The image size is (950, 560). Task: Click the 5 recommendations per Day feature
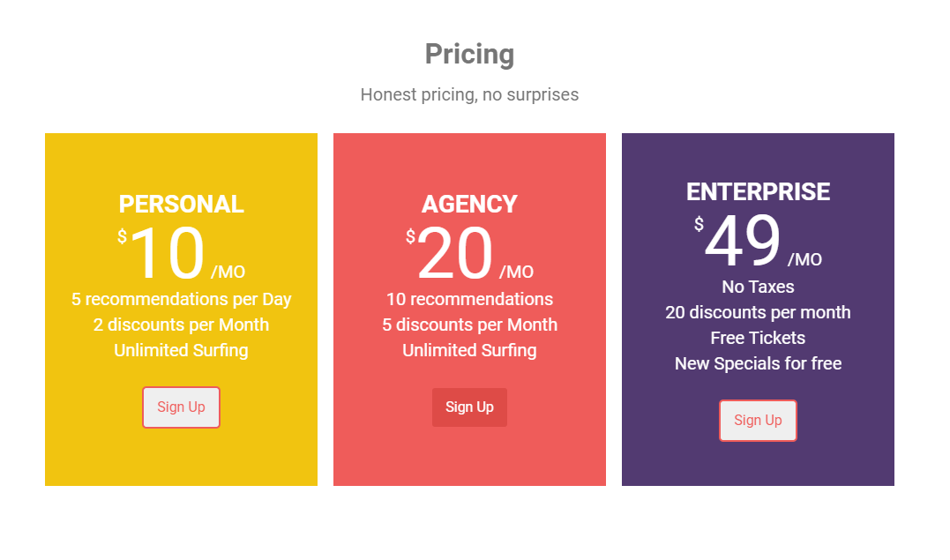(x=181, y=299)
